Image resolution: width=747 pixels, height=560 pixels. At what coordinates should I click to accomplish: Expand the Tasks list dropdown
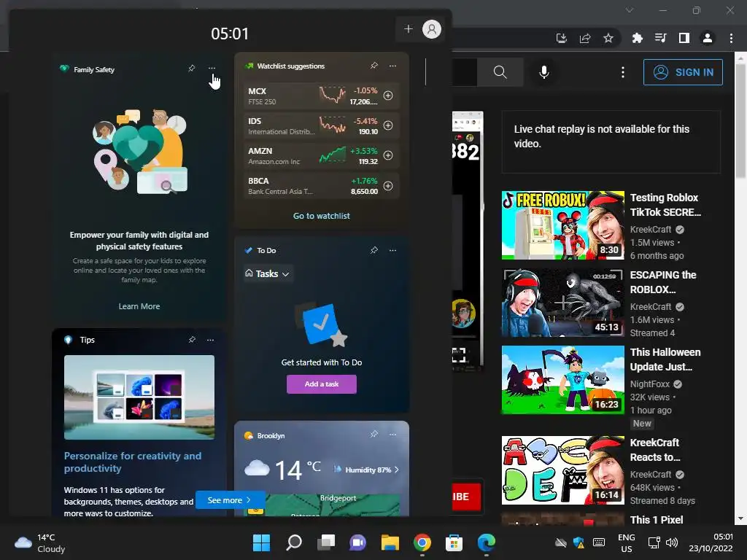(x=268, y=274)
